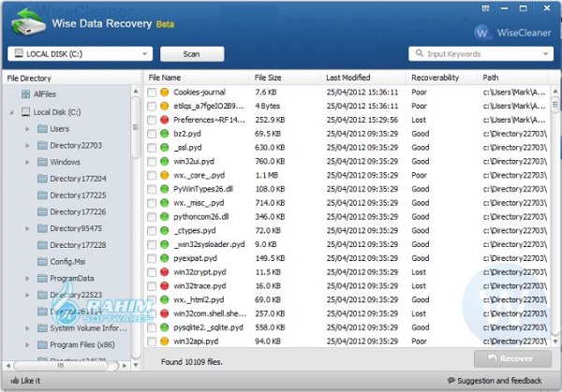Click the Users folder icon
562x392 pixels.
tap(42, 128)
